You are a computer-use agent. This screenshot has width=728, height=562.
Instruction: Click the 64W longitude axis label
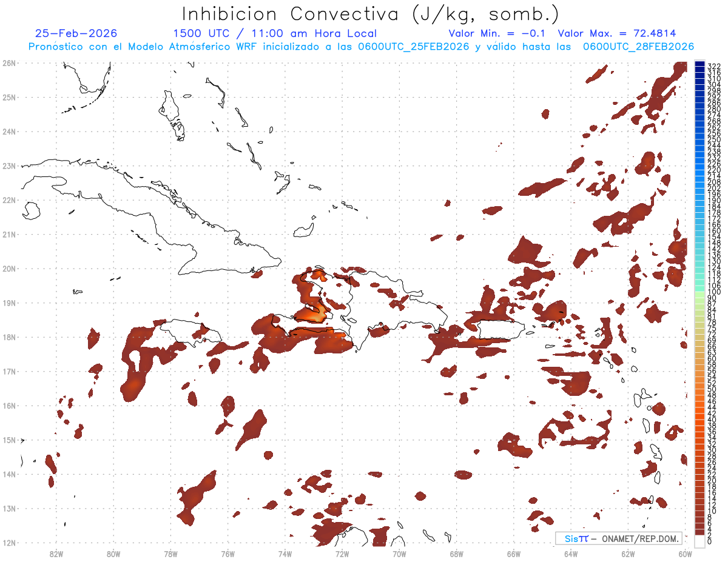pos(571,553)
